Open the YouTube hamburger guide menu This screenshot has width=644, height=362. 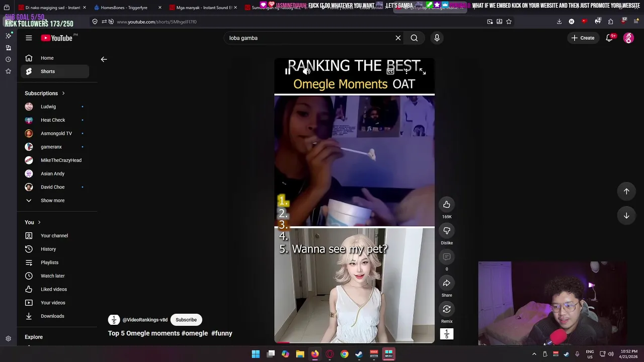[29, 38]
